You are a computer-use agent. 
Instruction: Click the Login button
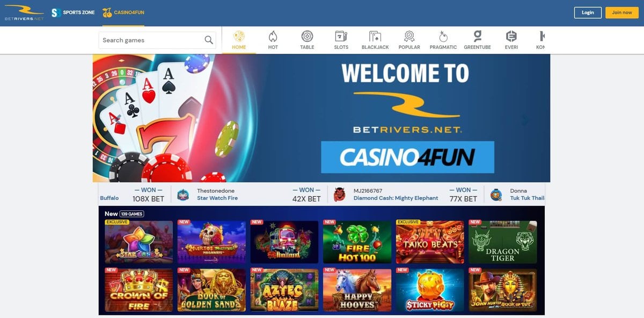588,12
